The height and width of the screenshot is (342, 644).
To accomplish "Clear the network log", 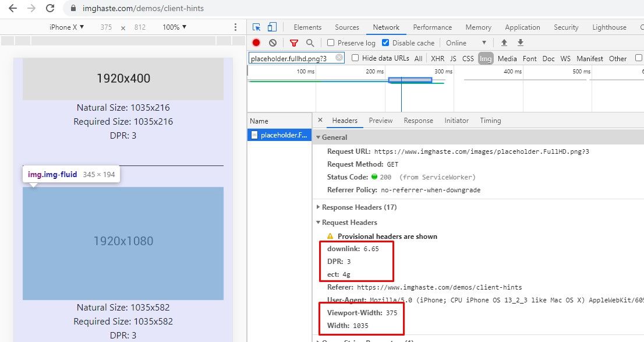I will (273, 43).
